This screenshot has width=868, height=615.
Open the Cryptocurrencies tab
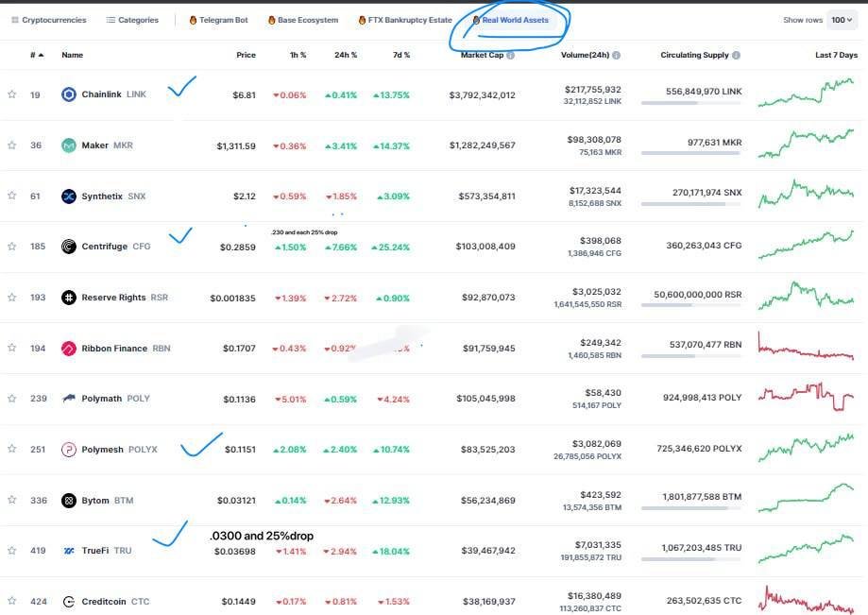tap(49, 20)
